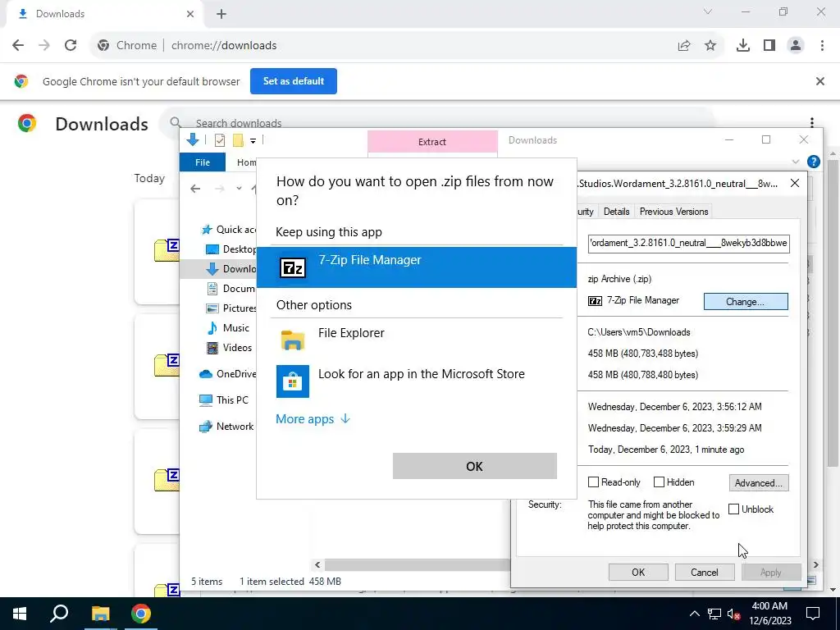Open Chrome Downloads page more actions menu
840x630 pixels.
click(812, 123)
